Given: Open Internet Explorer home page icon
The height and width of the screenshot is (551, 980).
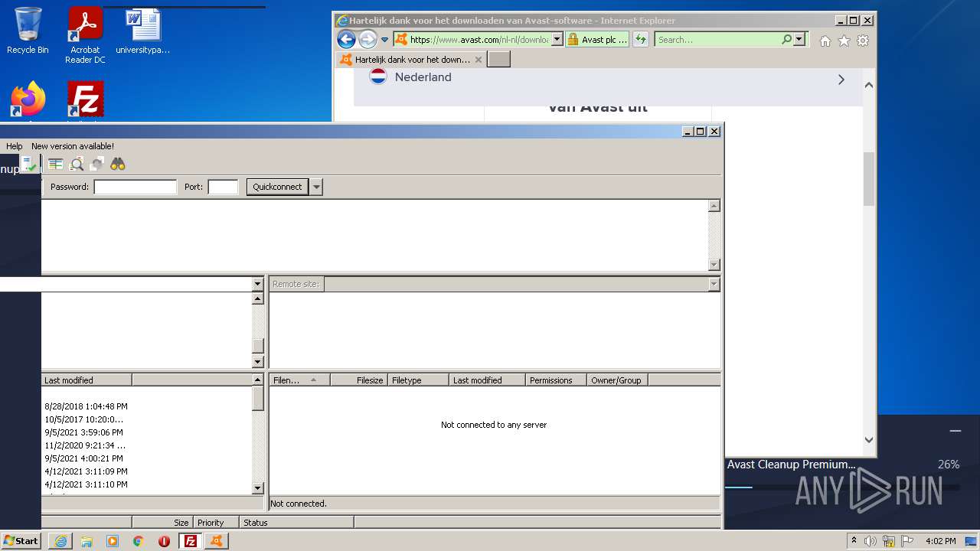Looking at the screenshot, I should (825, 41).
